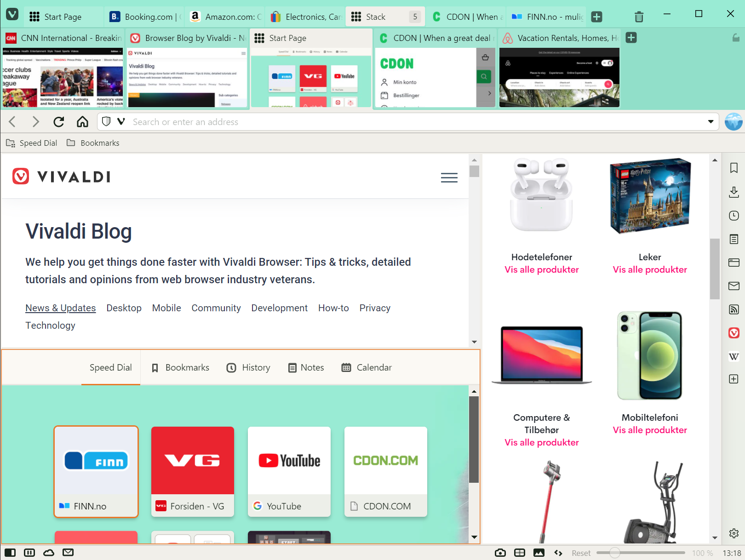Screen dimensions: 745x560
Task: Open the Feeds panel
Action: pyautogui.click(x=733, y=309)
